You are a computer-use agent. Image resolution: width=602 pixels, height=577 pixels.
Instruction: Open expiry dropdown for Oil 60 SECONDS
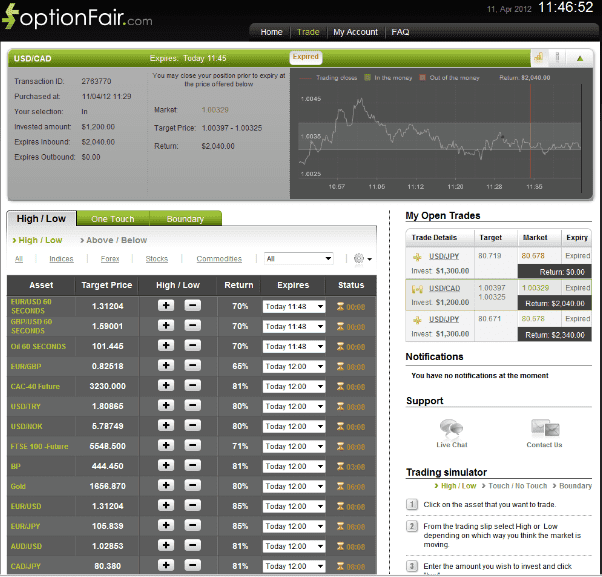294,346
